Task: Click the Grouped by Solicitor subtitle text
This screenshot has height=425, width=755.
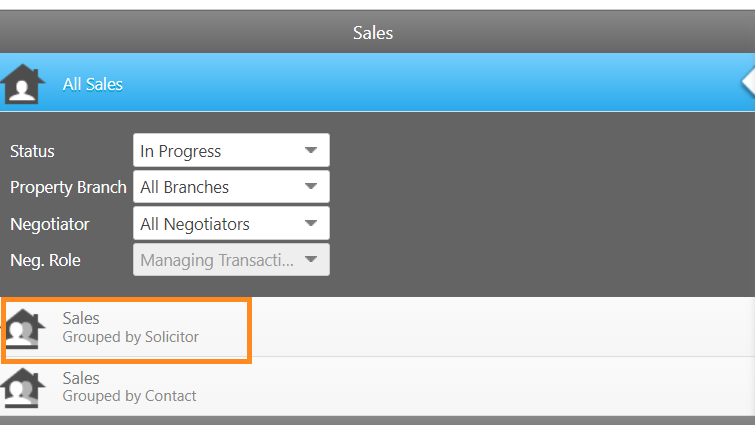Action: pyautogui.click(x=130, y=337)
